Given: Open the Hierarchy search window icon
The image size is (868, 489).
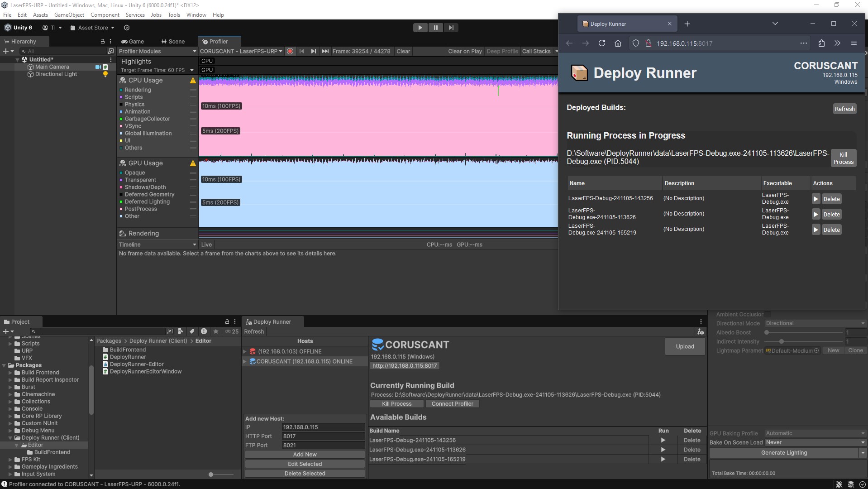Looking at the screenshot, I should click(110, 51).
